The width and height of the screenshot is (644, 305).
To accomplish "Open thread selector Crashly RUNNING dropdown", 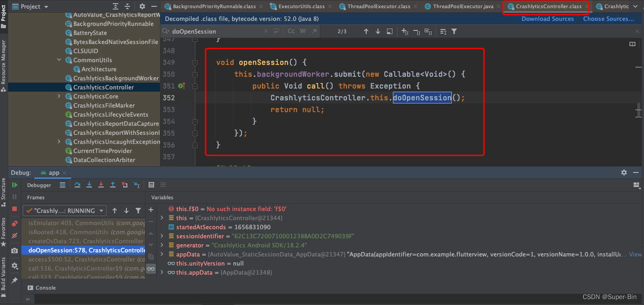I will point(65,211).
